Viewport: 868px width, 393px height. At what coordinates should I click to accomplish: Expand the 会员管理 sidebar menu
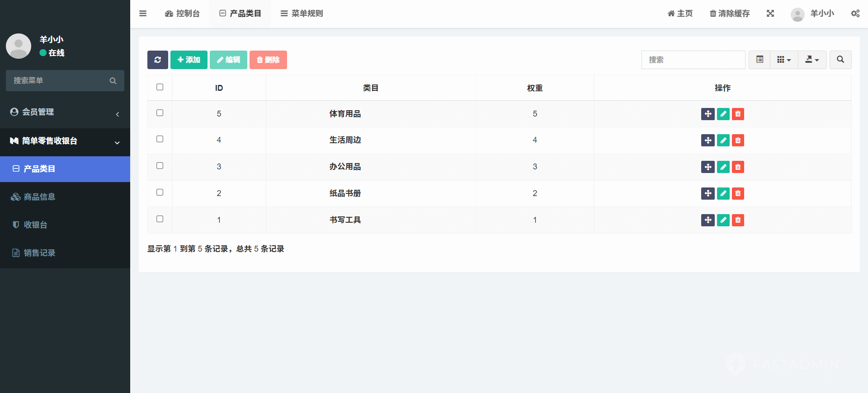click(x=65, y=112)
